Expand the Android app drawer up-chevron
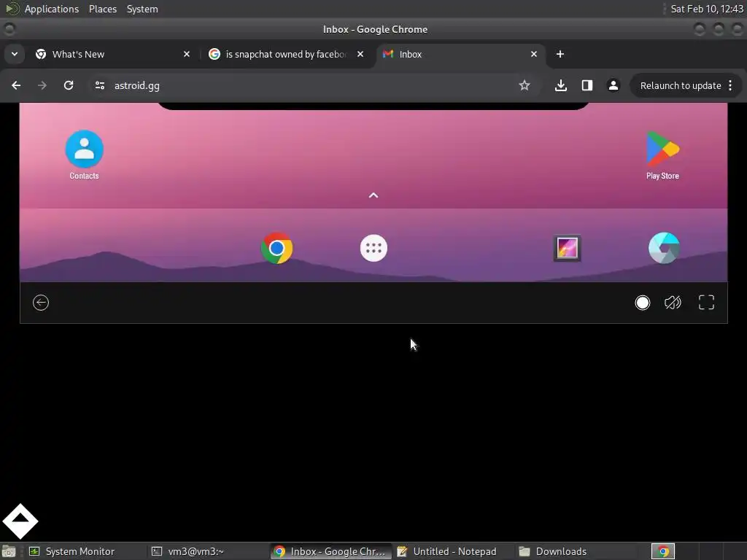The width and height of the screenshot is (747, 560). [x=373, y=195]
